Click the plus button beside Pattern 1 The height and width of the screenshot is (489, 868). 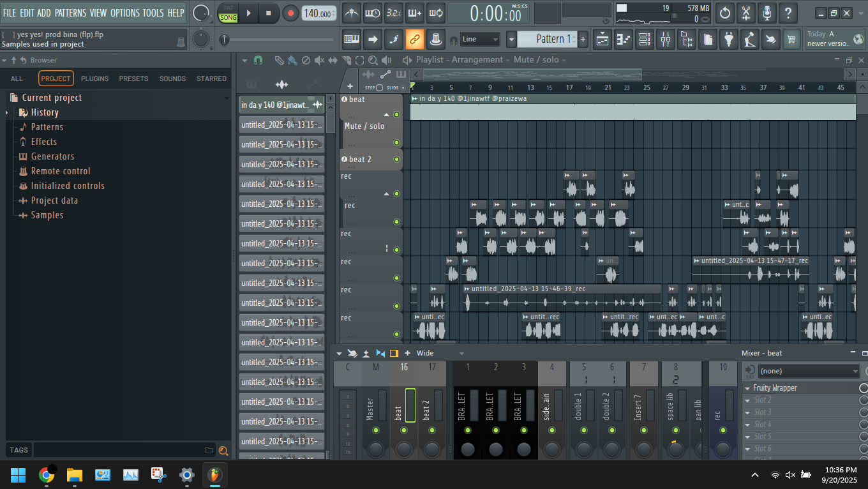[x=583, y=40]
